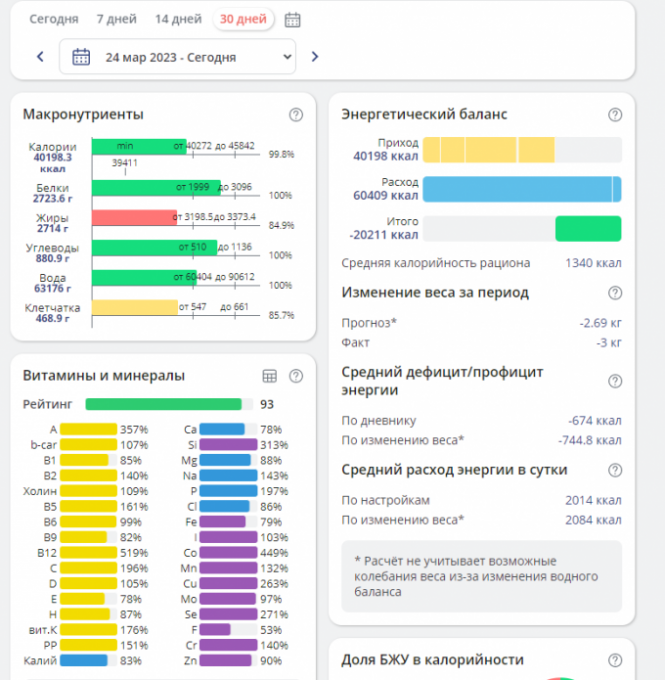This screenshot has height=680, width=665.
Task: Click the red Жиры bar
Action: coord(134,217)
